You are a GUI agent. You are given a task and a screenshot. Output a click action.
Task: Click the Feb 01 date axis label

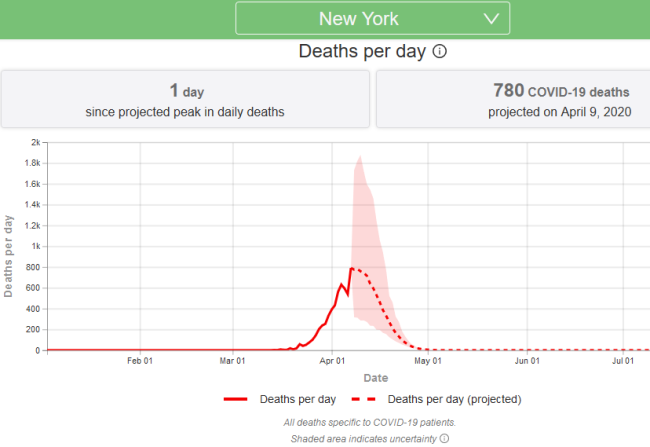coord(140,361)
